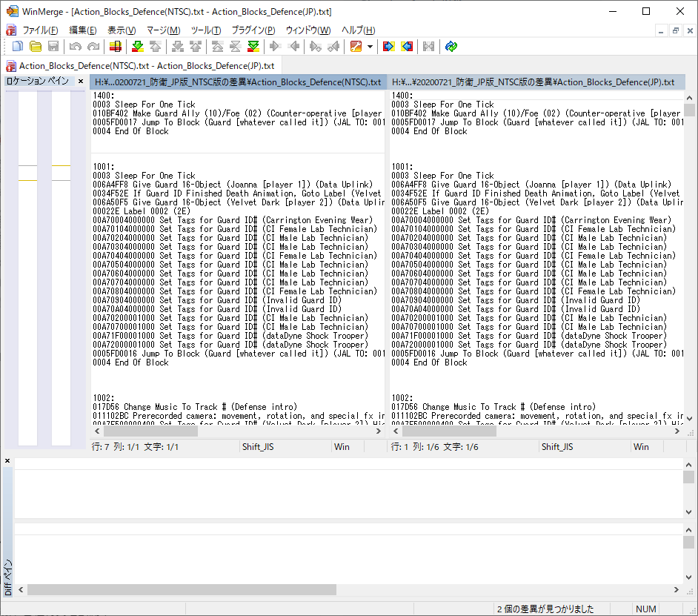
Task: Click the red-yellow line difference icon
Action: pos(115,47)
